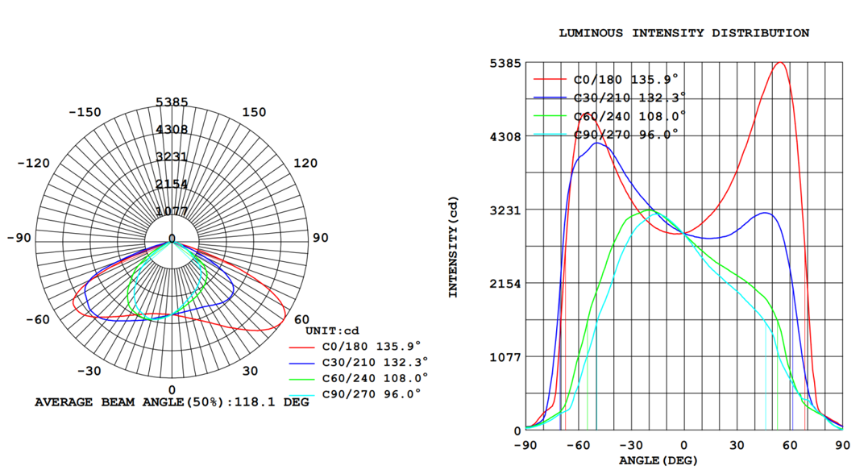Screen dimensions: 868x474
Task: Click the C0/180 135.9° label in Cartesian legend
Action: (625, 79)
